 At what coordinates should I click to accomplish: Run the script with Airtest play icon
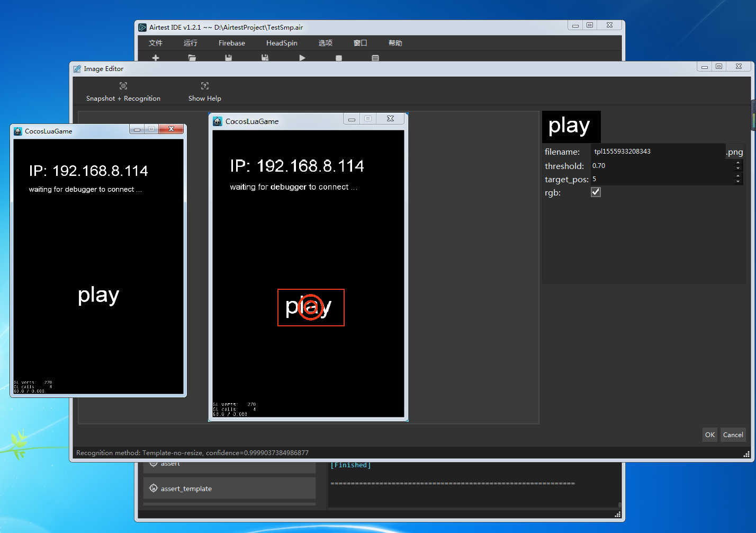coord(302,58)
